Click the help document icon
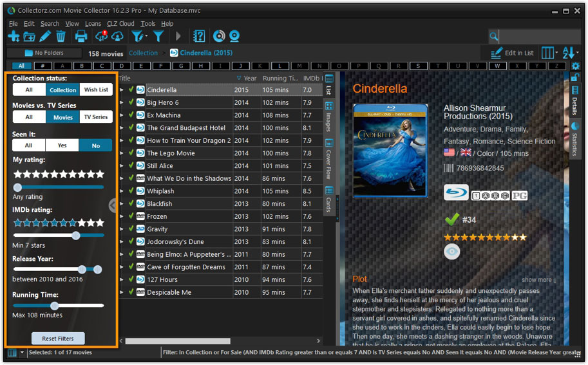The width and height of the screenshot is (588, 365). (x=199, y=36)
